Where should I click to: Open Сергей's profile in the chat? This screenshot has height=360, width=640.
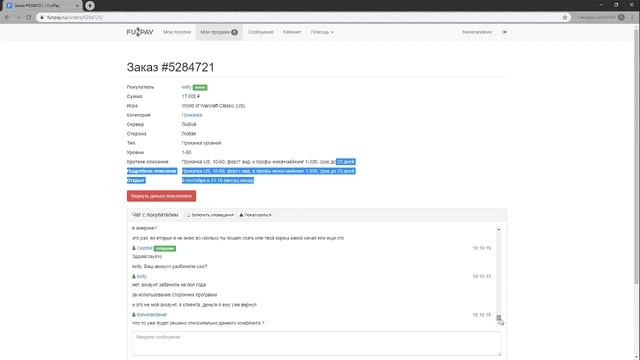point(144,248)
